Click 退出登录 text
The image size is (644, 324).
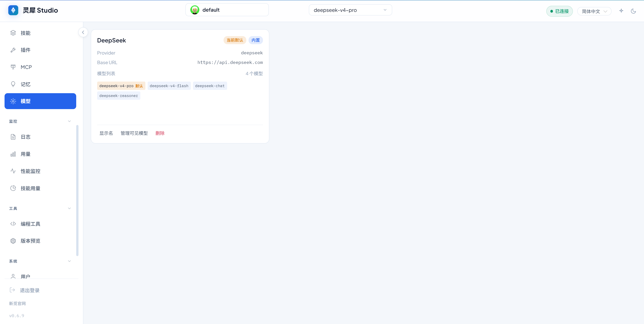(x=30, y=290)
